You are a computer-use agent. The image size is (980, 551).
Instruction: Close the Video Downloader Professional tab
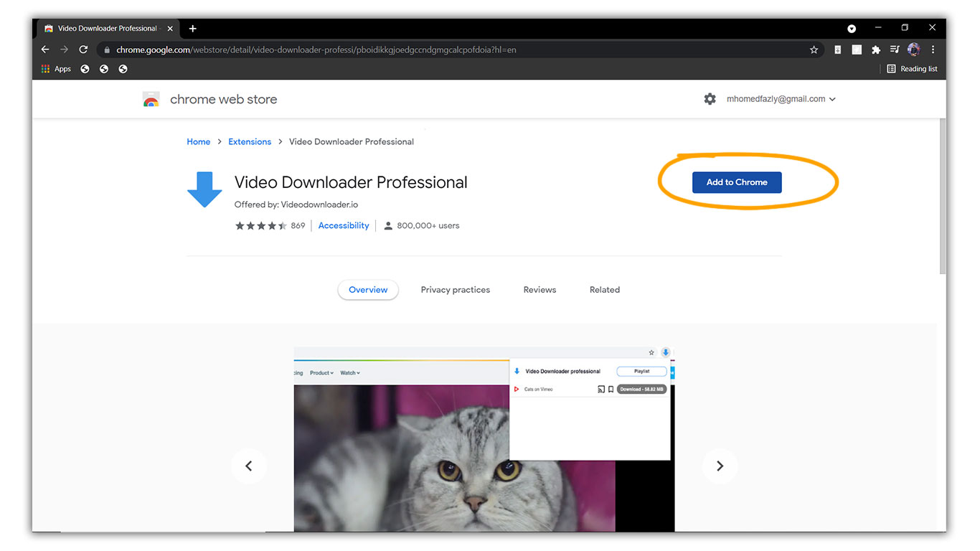tap(170, 29)
